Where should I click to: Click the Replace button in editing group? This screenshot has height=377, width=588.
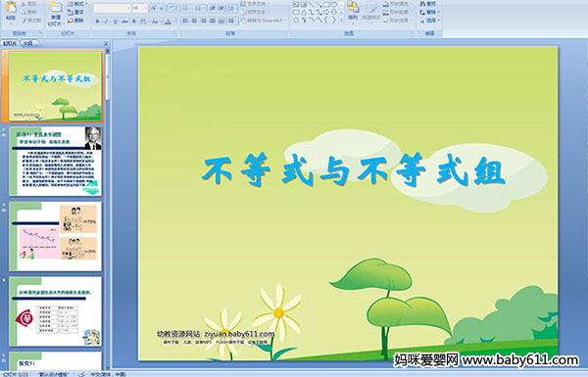[x=429, y=13]
